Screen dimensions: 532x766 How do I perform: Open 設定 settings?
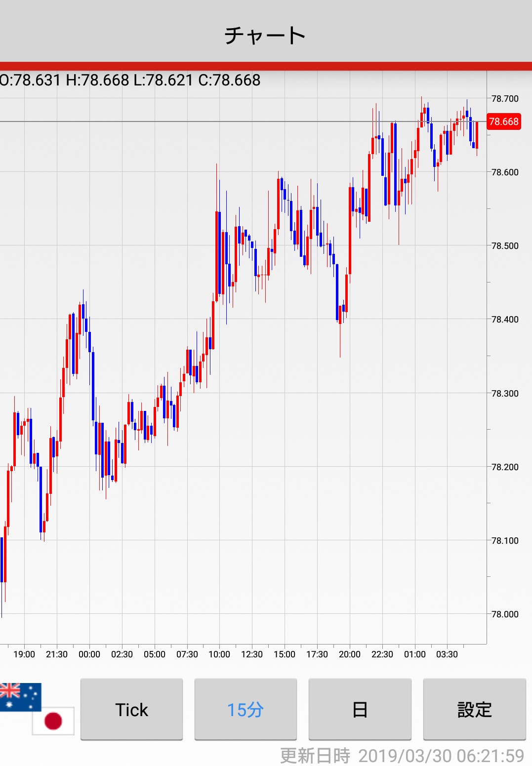point(474,709)
